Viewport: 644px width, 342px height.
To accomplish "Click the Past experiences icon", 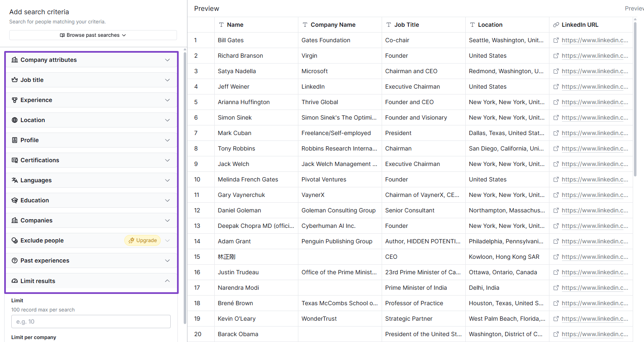I will pos(15,260).
